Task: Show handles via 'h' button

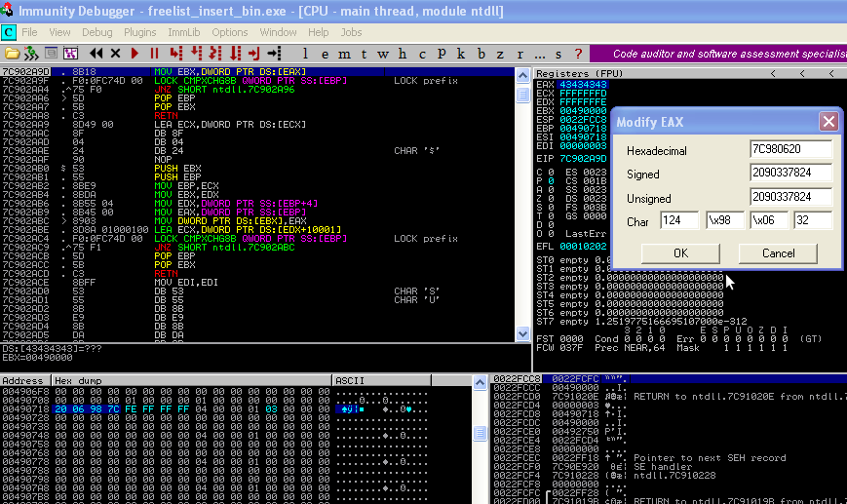Action: [403, 54]
